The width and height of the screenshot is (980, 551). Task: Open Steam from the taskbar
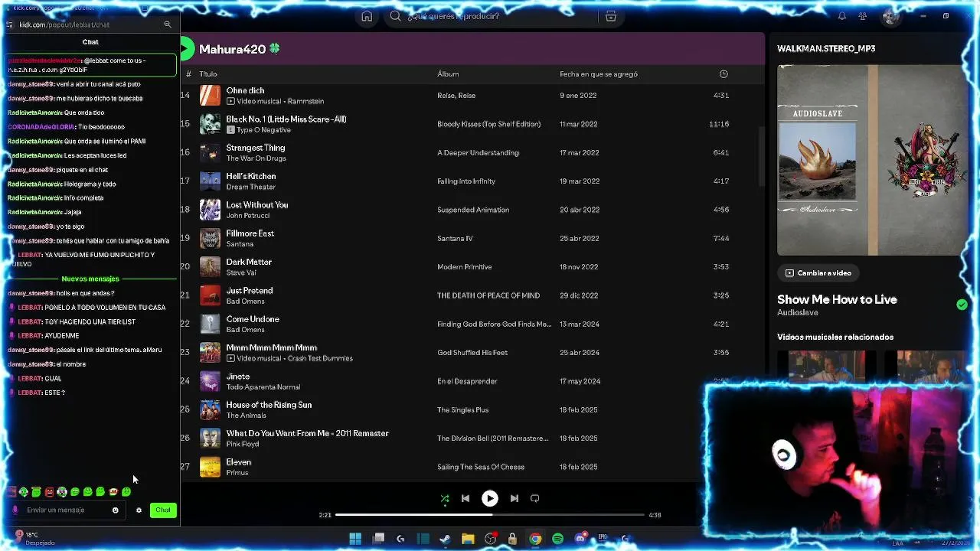point(445,539)
